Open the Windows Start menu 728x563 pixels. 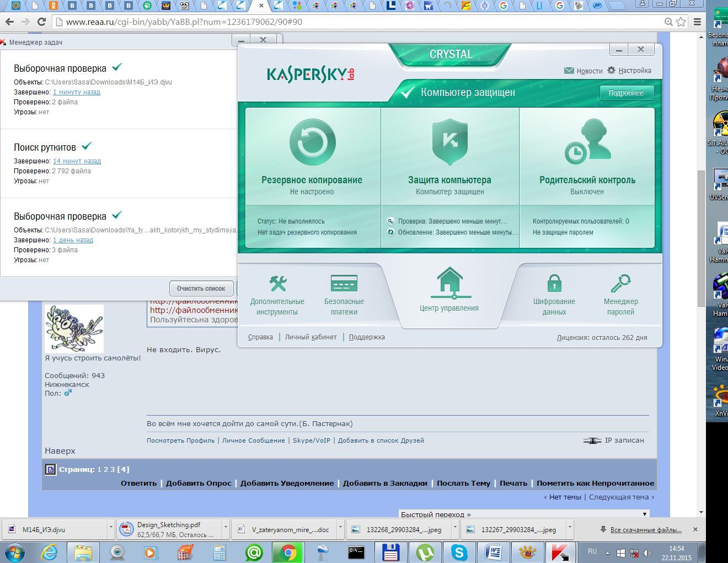(14, 552)
